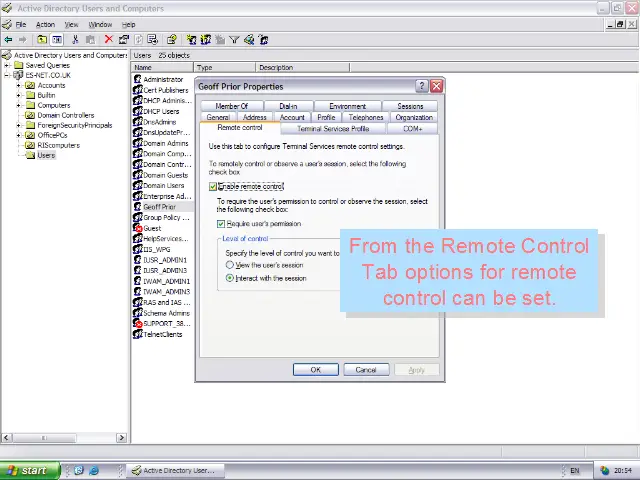This screenshot has height=480, width=640.
Task: Open the Action menu
Action: (x=45, y=24)
